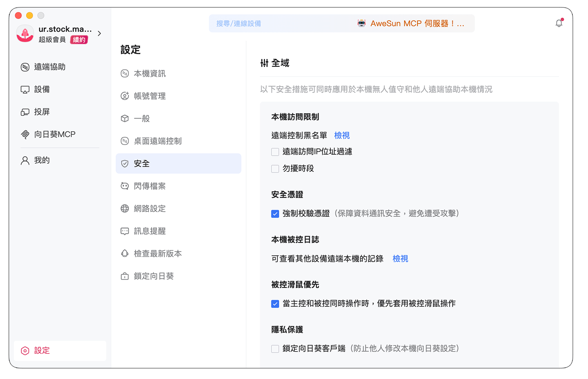Screen dimensions: 588x379
Task: Open 鎖定向日葵 settings section
Action: 178,276
